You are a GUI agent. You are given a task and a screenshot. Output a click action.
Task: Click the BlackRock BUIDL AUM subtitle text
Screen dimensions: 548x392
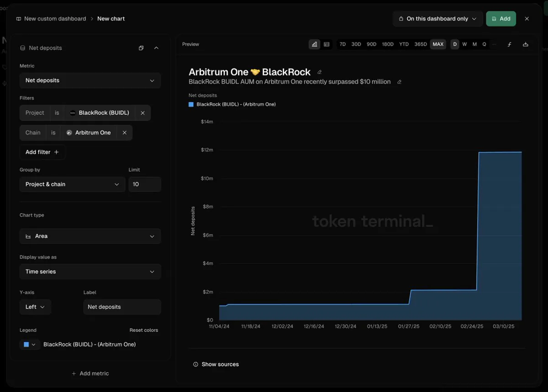(290, 82)
